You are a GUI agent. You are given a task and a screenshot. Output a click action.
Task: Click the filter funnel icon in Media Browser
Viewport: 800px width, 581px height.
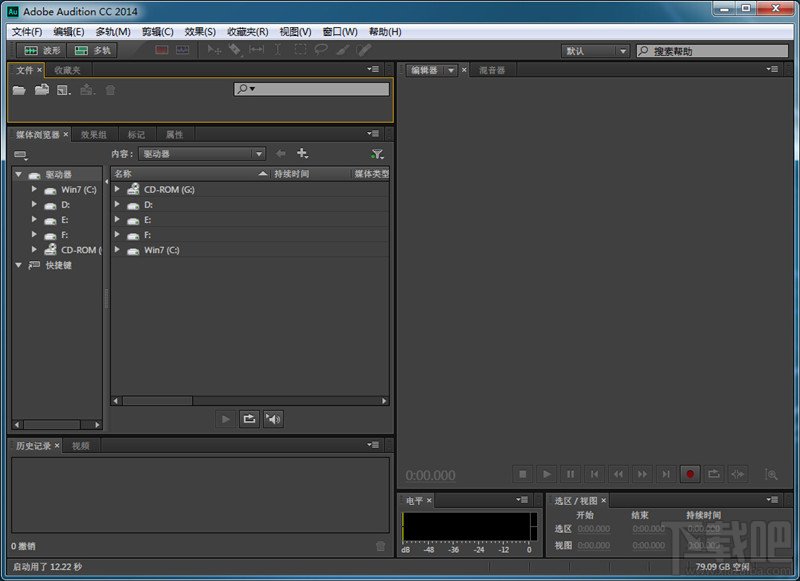click(377, 154)
